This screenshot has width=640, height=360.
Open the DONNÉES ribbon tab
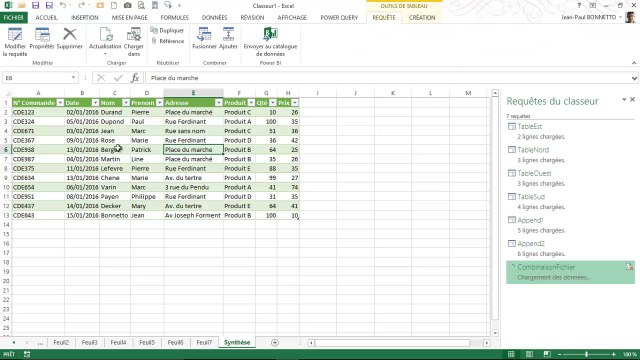(x=214, y=18)
